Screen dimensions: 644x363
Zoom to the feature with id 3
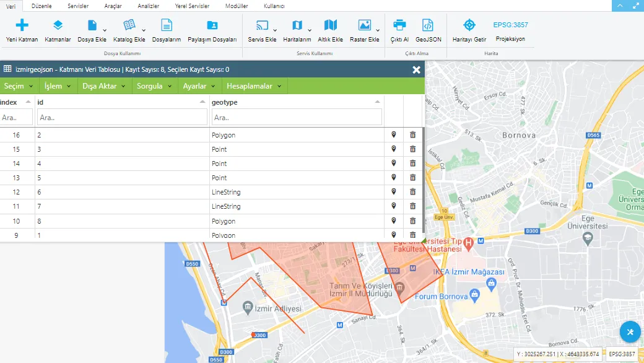[x=393, y=149]
